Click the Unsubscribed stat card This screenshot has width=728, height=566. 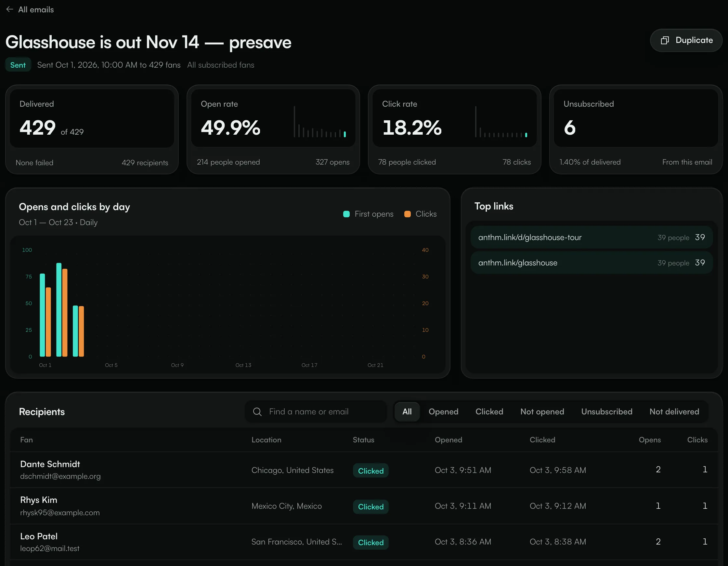pyautogui.click(x=636, y=129)
